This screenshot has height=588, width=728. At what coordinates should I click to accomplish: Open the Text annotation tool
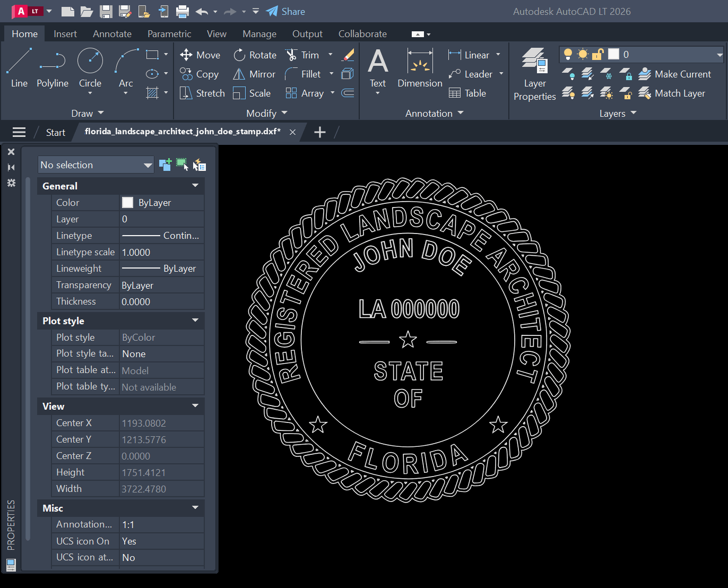point(378,68)
